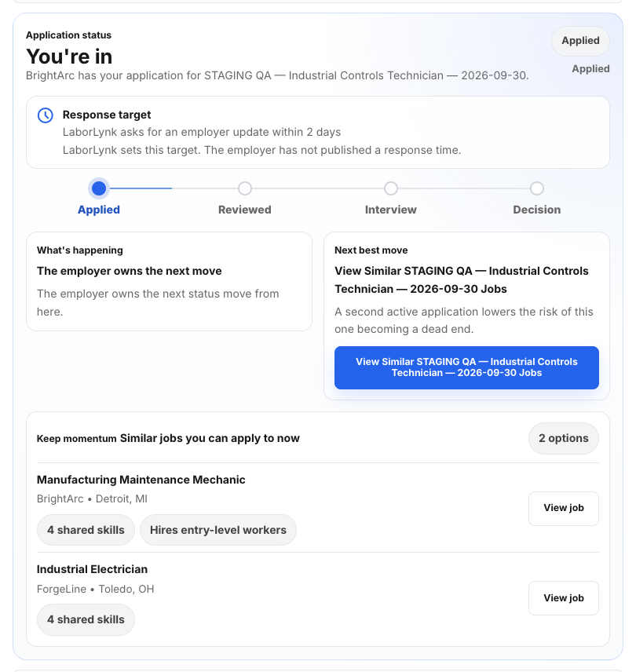
Task: Click ForgeLine • Toledo, OH company line
Action: [x=96, y=590]
